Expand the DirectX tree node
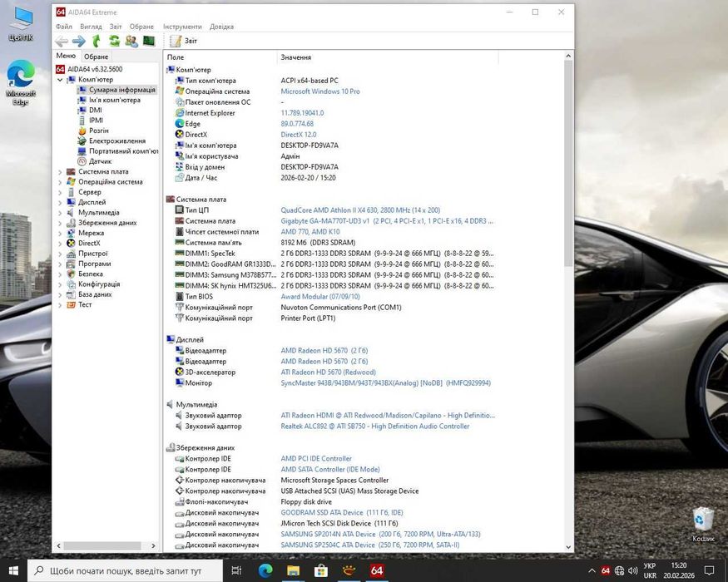The height and width of the screenshot is (582, 728). coord(60,244)
